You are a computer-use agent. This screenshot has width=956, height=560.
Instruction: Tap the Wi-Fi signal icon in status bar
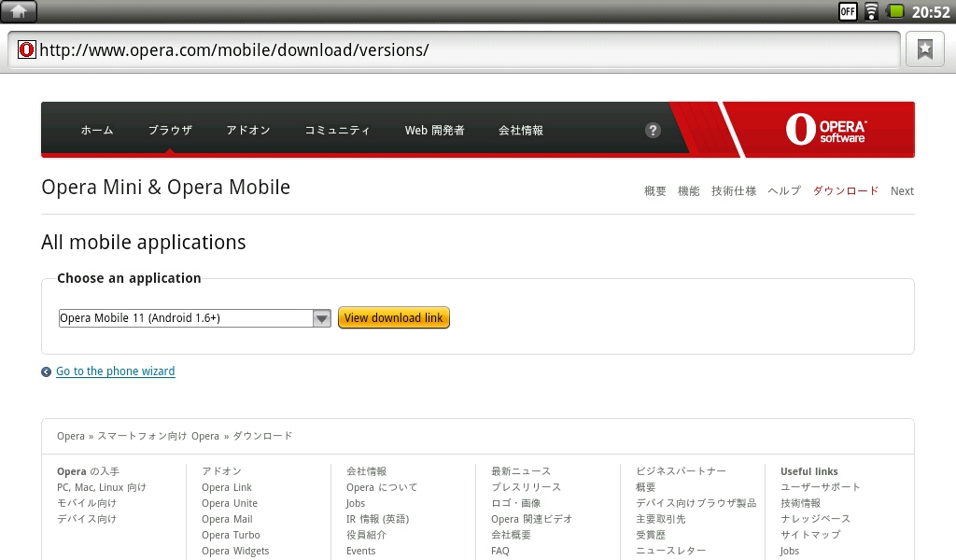click(x=871, y=11)
